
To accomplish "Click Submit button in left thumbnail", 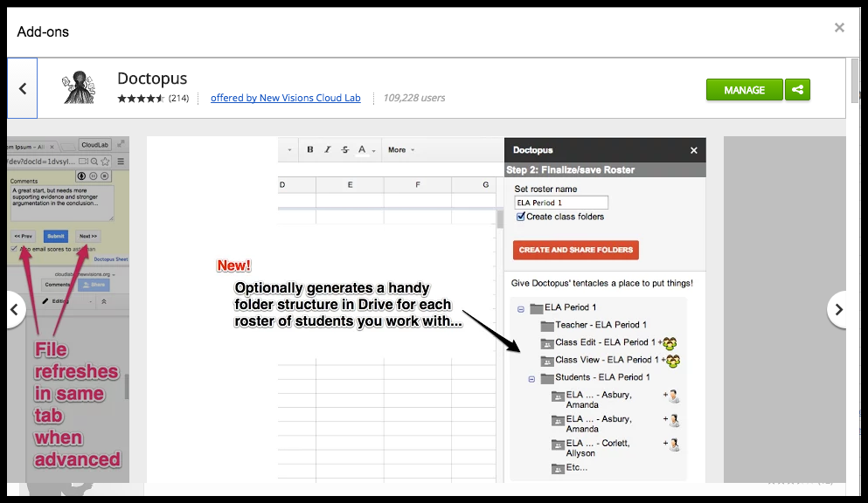I will [x=56, y=236].
